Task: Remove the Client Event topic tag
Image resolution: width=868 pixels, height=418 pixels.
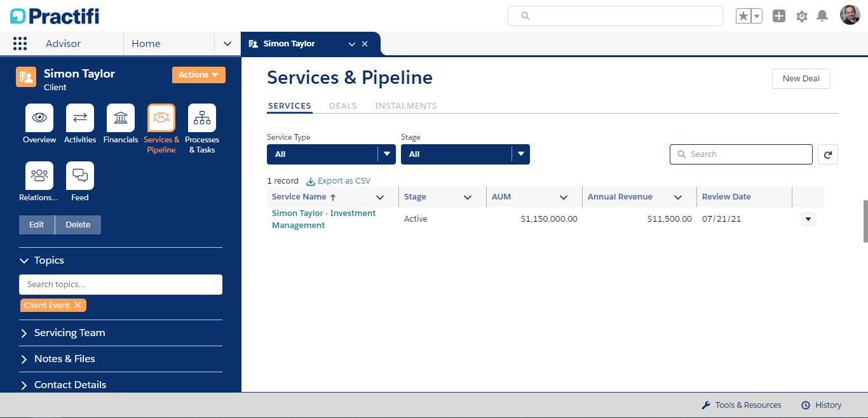Action: point(78,306)
